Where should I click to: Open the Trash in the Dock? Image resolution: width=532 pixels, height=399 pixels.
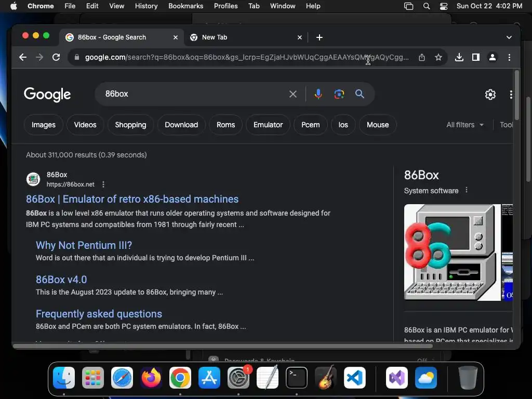468,378
